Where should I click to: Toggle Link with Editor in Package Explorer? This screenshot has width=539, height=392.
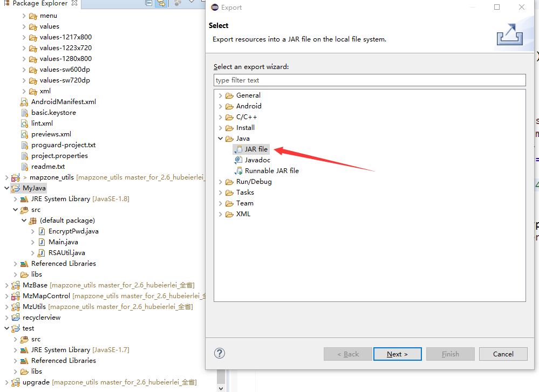tap(161, 3)
